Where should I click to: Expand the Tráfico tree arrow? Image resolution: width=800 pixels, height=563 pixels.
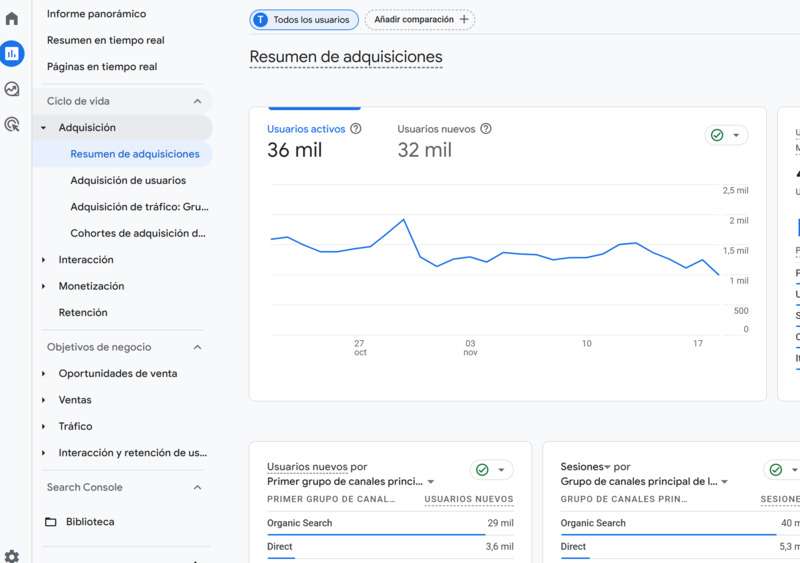click(43, 426)
